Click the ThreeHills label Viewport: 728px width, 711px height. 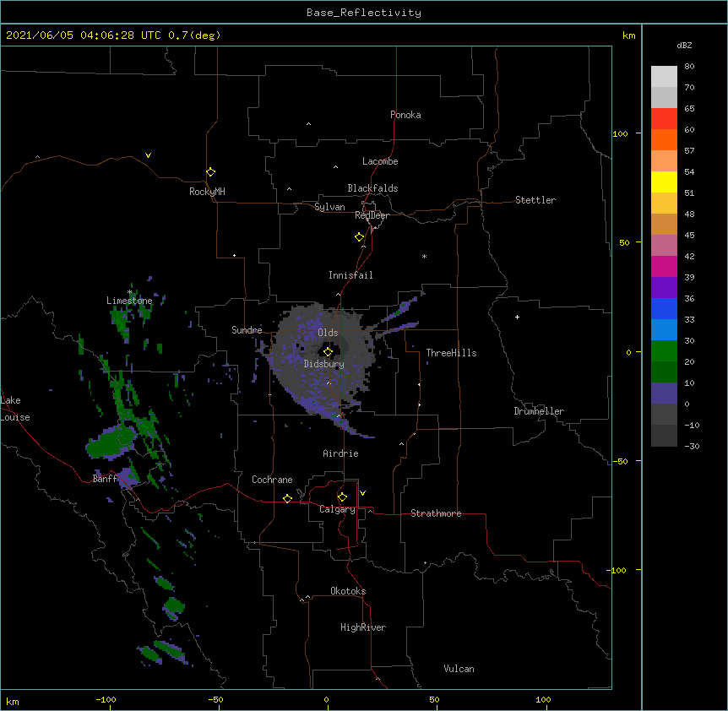[x=451, y=353]
